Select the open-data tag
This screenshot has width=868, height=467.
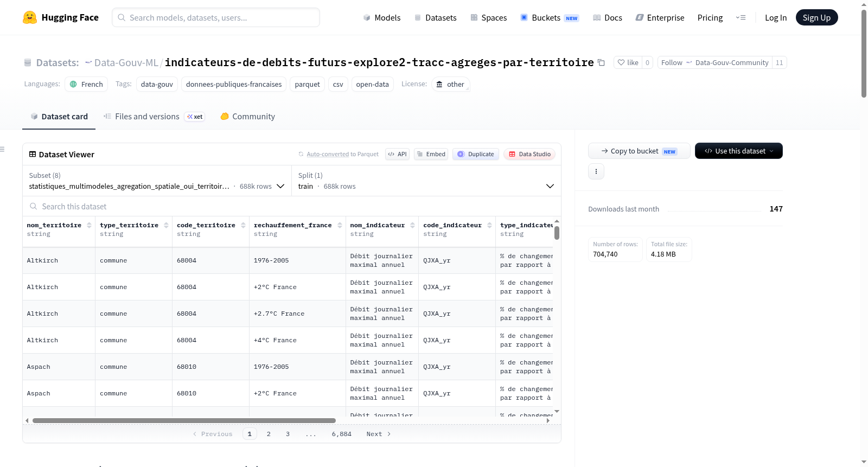coord(372,84)
